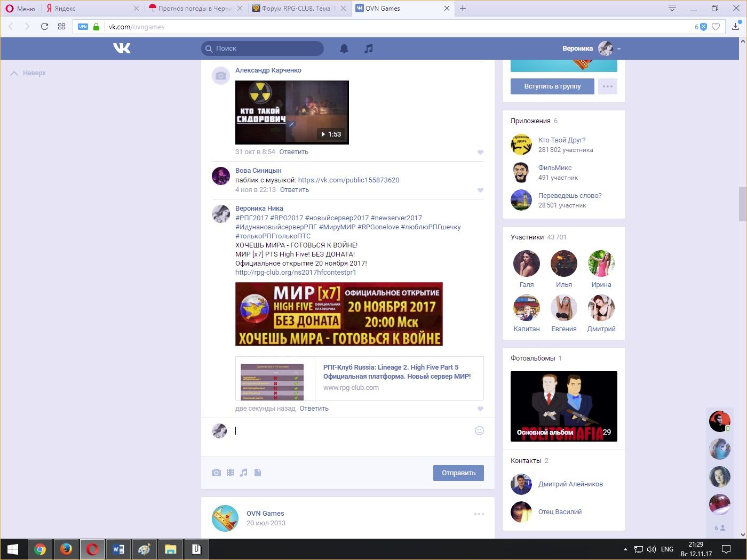This screenshot has height=560, width=747.
Task: Focus the comment text input
Action: pos(352,431)
